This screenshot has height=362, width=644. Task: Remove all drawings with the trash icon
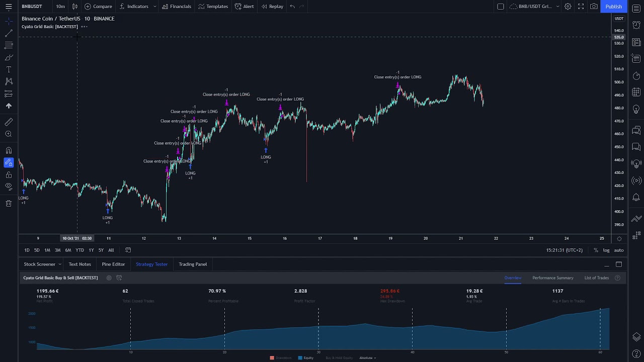pyautogui.click(x=9, y=203)
